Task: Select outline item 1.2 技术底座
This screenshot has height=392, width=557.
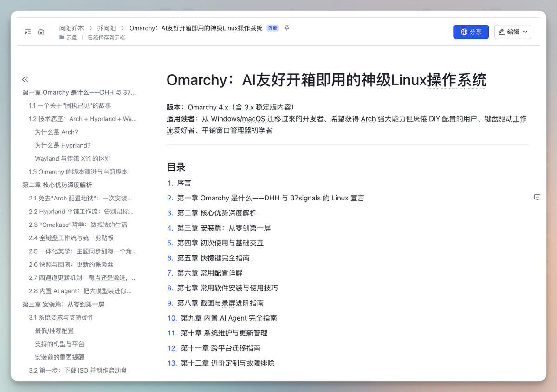Action: [x=83, y=119]
